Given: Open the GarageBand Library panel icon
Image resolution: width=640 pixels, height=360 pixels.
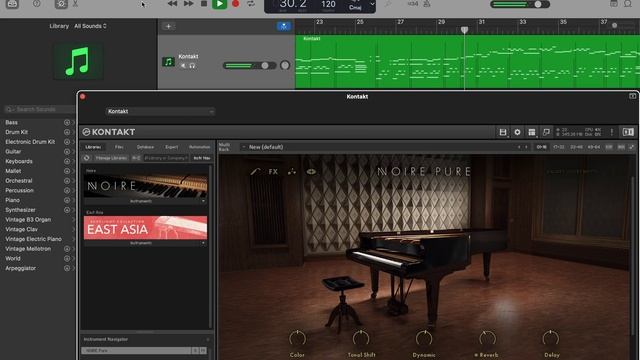Looking at the screenshot, I should coord(12,4).
